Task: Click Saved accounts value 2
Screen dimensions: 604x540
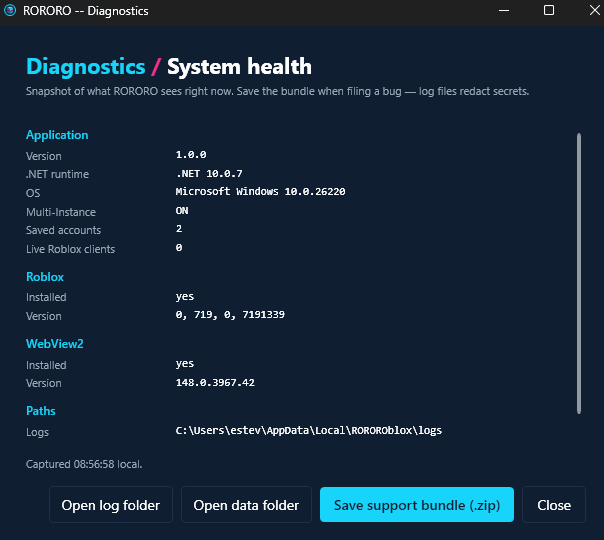Action: 179,229
